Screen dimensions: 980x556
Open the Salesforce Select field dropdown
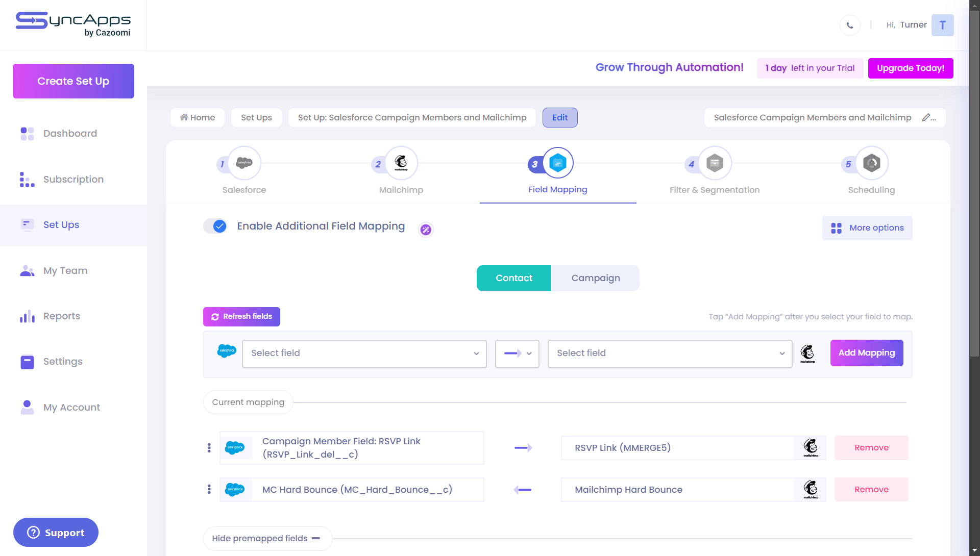pos(364,353)
